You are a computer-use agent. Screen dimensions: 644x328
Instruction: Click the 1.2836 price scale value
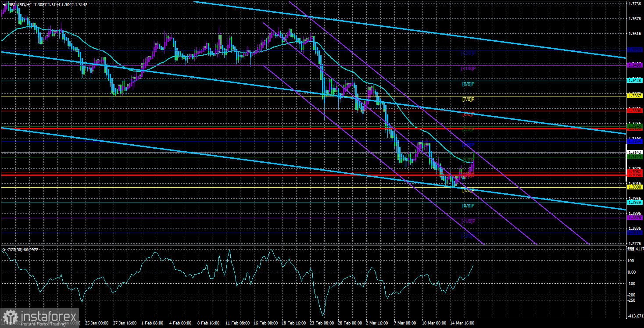coord(635,228)
